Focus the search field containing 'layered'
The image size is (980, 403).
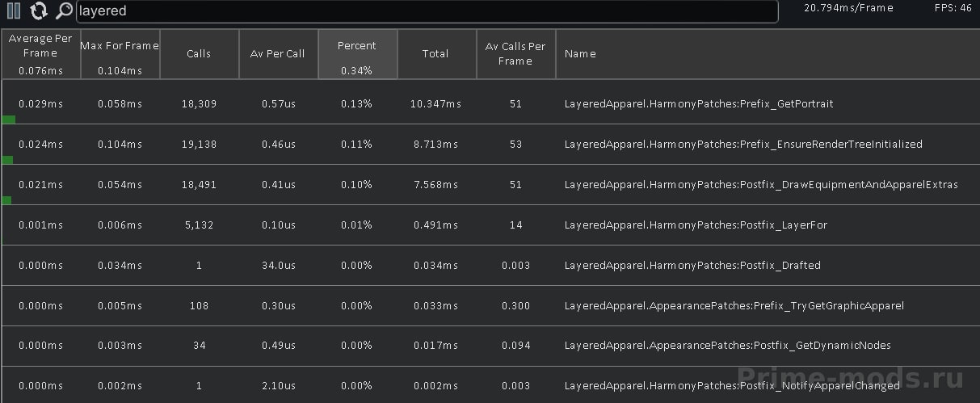[427, 11]
